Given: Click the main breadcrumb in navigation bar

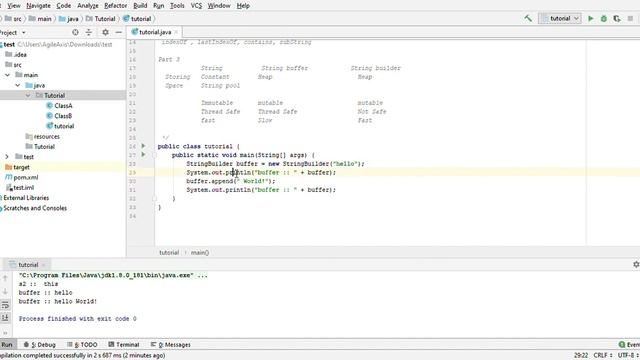Looking at the screenshot, I should [x=40, y=19].
